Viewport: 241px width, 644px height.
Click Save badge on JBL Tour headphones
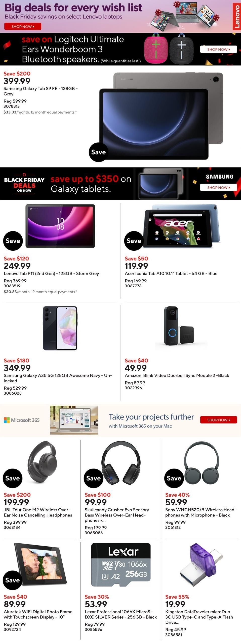coord(12,478)
